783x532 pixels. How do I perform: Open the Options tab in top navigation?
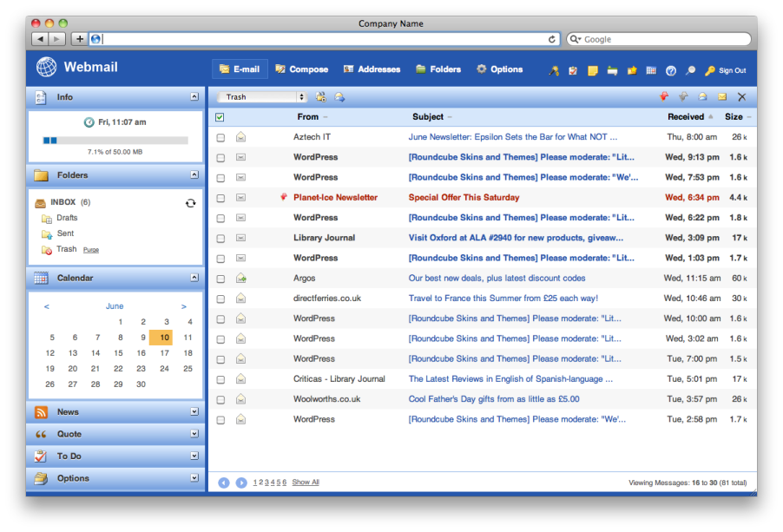coord(499,69)
